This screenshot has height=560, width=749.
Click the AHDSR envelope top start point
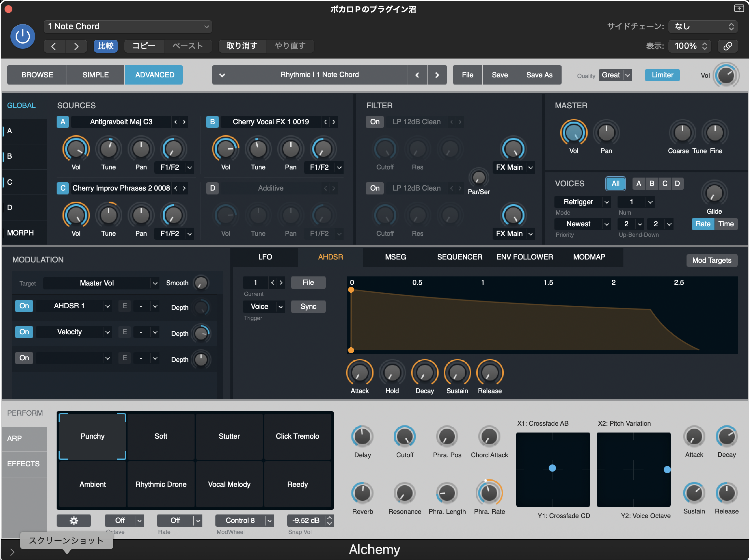[351, 290]
